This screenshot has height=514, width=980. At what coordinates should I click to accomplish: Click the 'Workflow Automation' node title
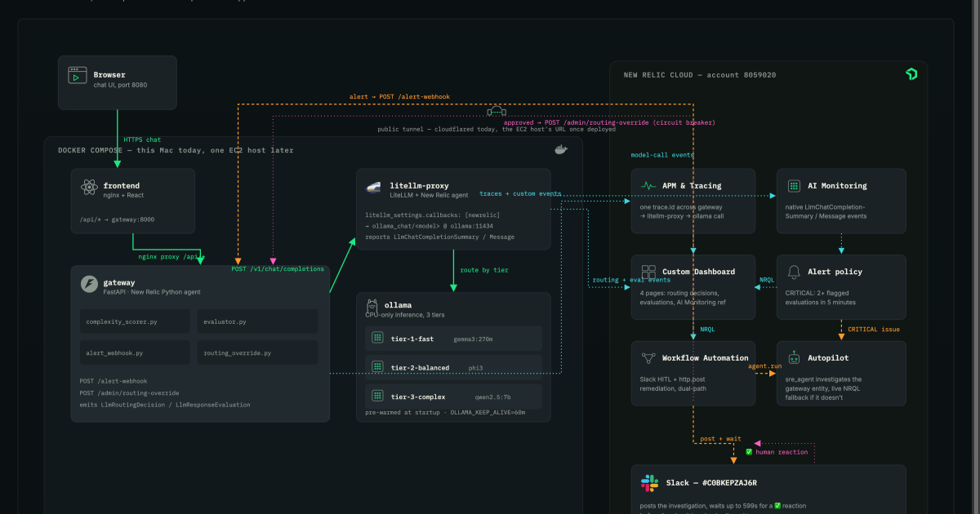pyautogui.click(x=706, y=358)
